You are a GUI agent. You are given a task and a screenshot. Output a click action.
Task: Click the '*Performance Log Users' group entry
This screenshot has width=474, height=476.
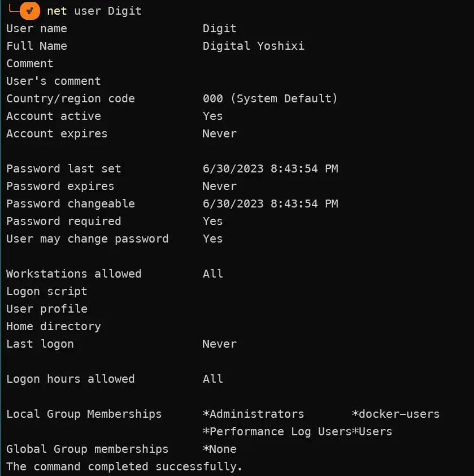click(x=277, y=431)
